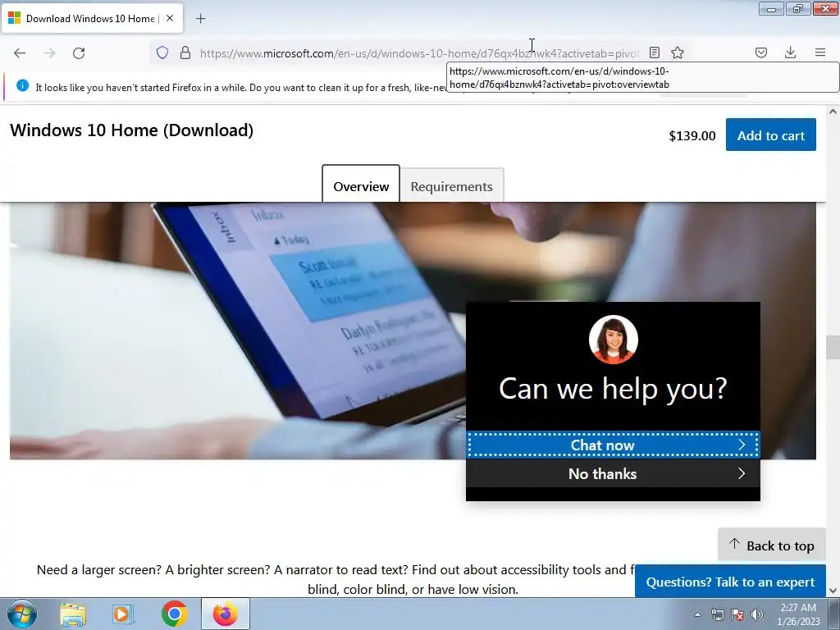Click the info icon in the notification bar
840x630 pixels.
tap(22, 85)
